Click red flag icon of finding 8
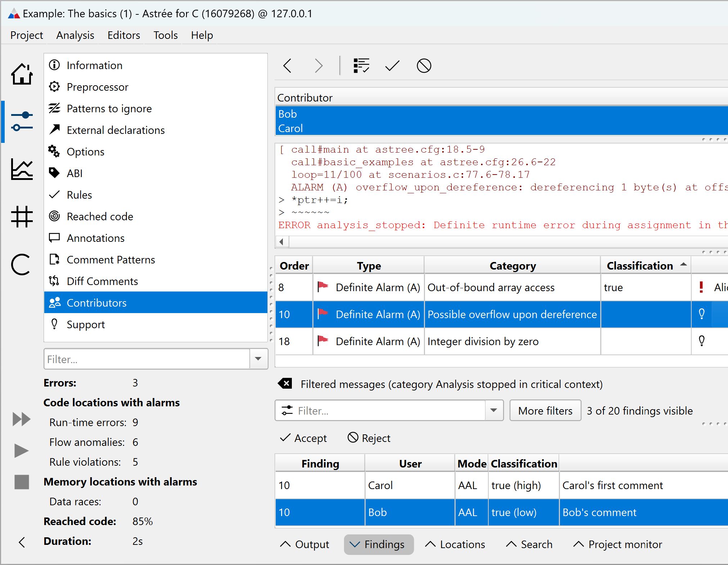 click(323, 287)
